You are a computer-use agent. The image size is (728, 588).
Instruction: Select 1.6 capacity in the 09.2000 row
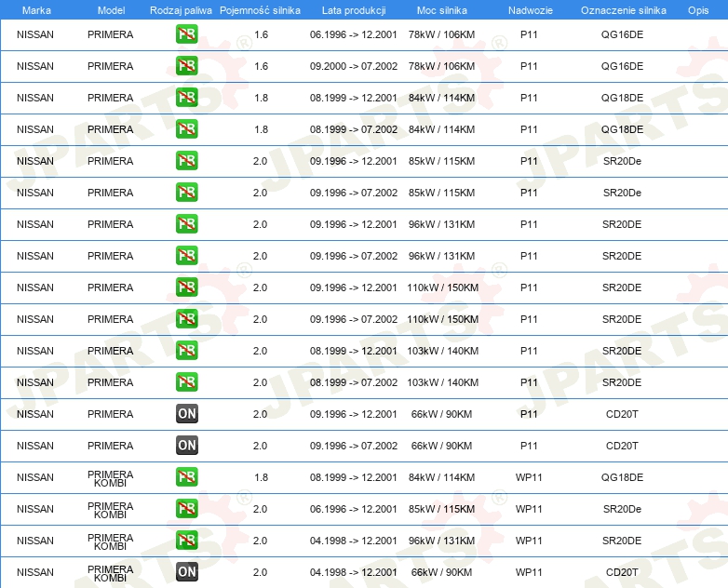pos(261,66)
